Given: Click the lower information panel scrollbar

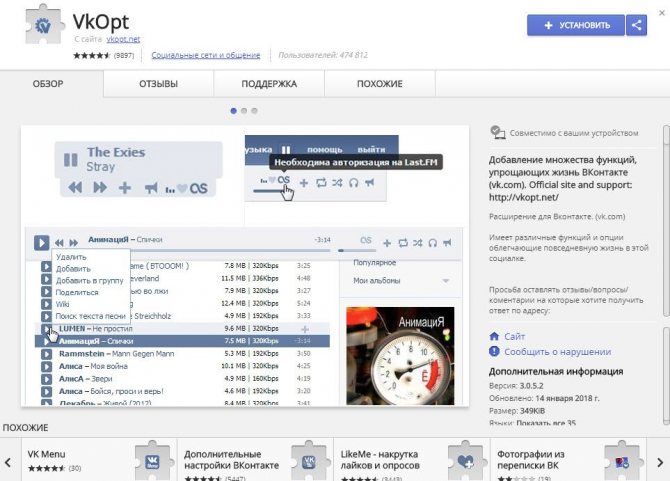Looking at the screenshot, I should tap(666, 376).
